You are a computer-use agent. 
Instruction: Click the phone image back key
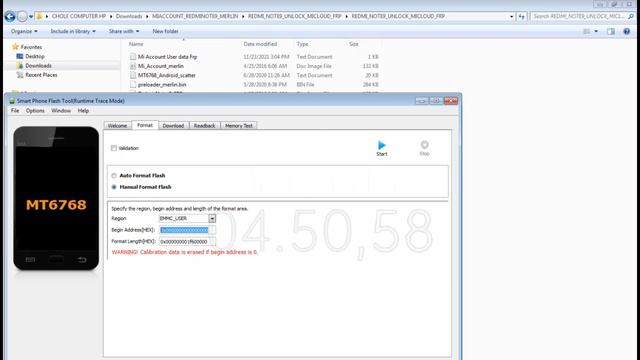[x=82, y=260]
